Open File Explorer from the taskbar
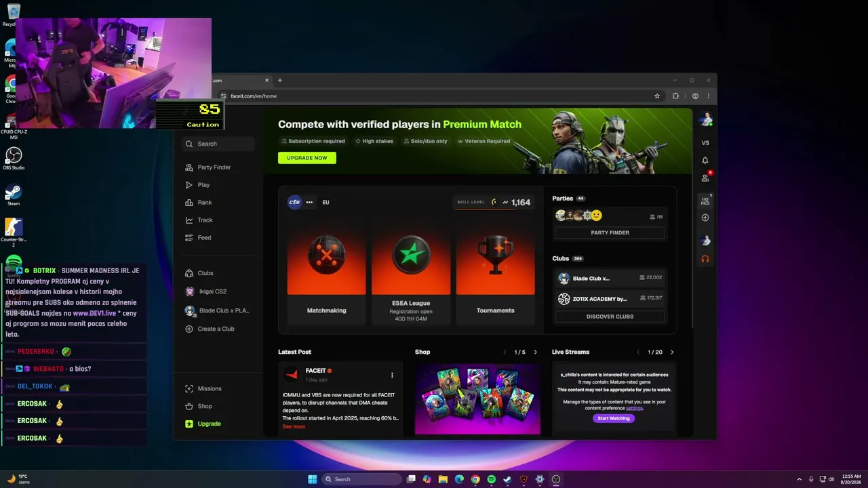 click(x=442, y=479)
